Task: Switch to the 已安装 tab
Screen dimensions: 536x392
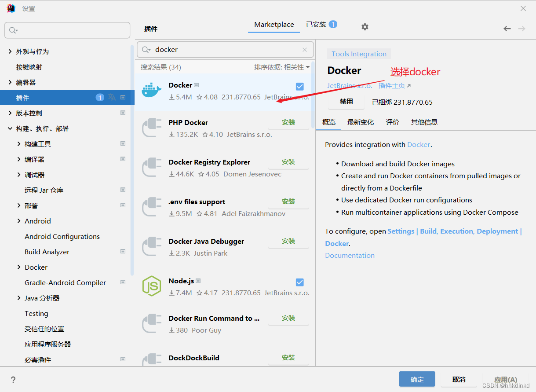Action: [321, 25]
